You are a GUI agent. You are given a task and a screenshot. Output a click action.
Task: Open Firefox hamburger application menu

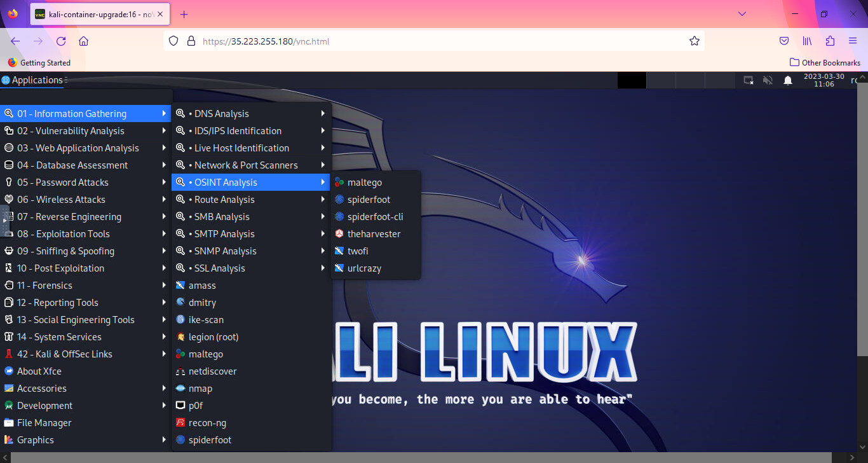tap(853, 41)
